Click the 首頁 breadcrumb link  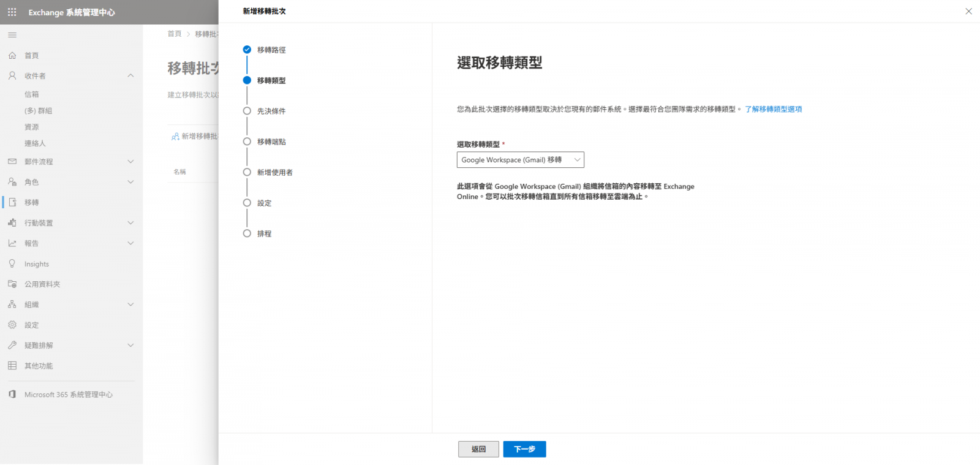click(175, 34)
